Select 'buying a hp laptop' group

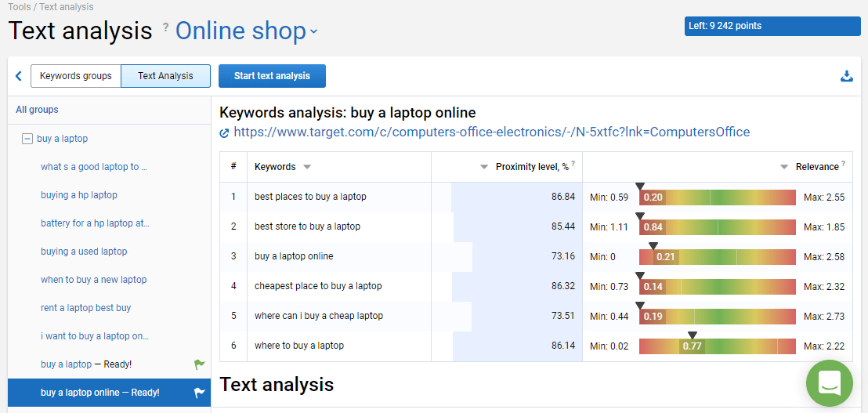[79, 195]
